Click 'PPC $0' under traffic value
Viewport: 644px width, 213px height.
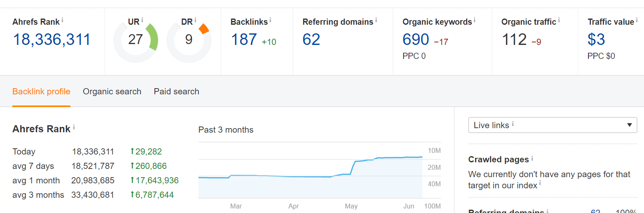click(x=601, y=56)
